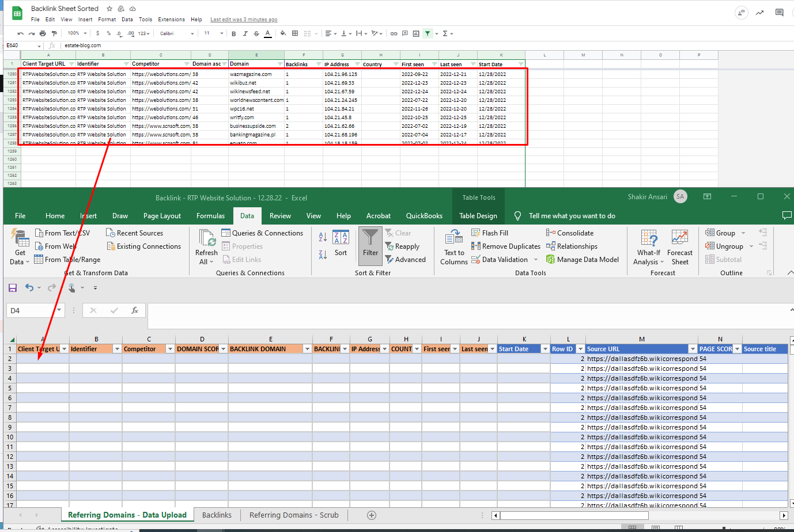Click the Sort A to Z icon
Image resolution: width=794 pixels, height=532 pixels.
click(x=323, y=237)
